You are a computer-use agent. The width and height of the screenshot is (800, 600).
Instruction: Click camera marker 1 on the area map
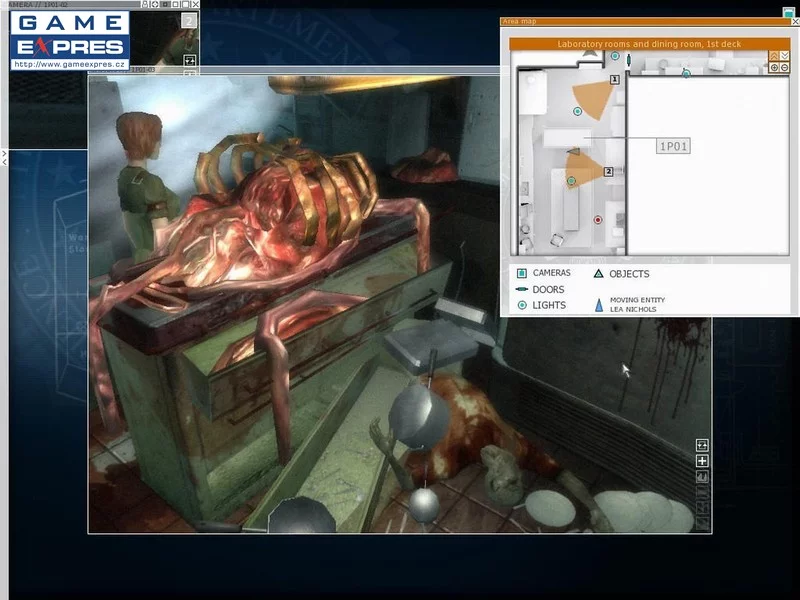pos(615,79)
